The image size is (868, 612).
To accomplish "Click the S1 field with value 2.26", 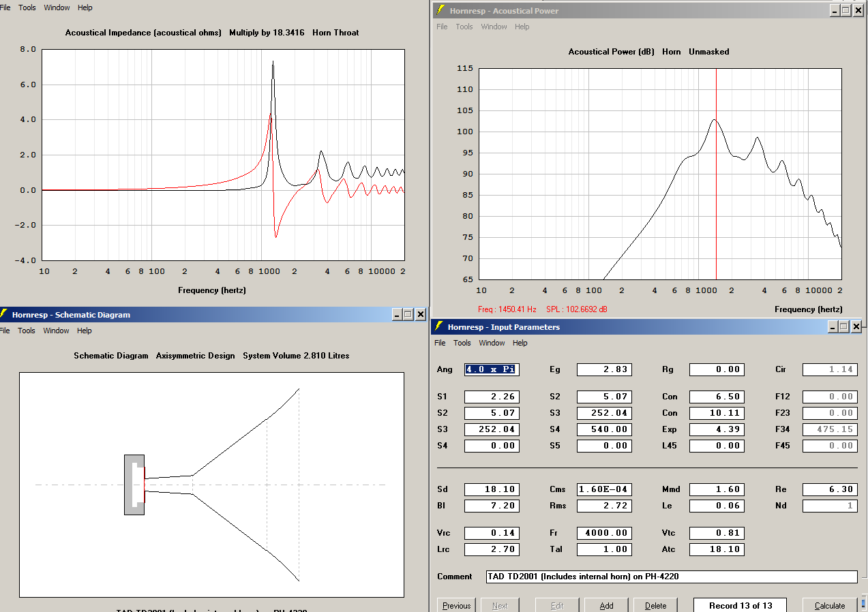I will click(x=492, y=397).
